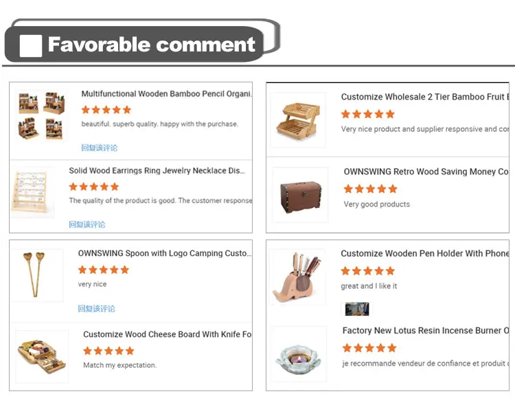Screen dimensions: 515x420
Task: Open the jewelry necklace display thumbnail
Action: point(32,193)
